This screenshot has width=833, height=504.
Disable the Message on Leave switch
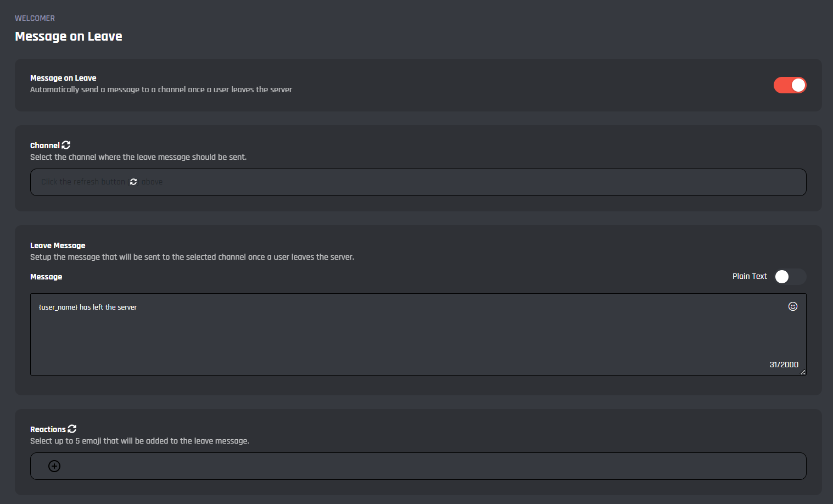click(790, 85)
